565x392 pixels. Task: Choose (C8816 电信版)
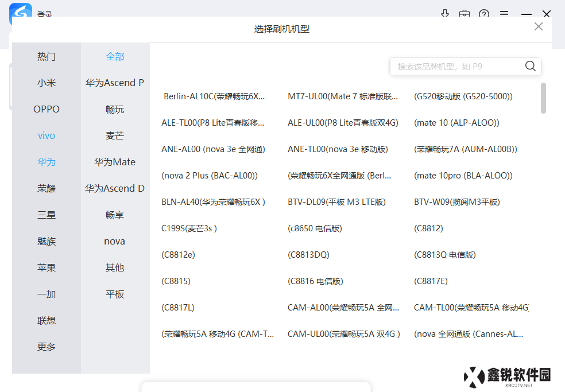click(x=315, y=281)
